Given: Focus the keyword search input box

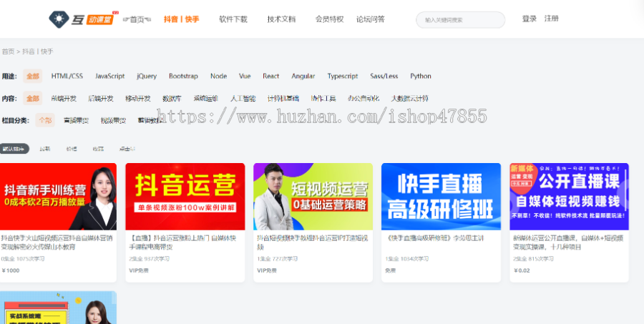Looking at the screenshot, I should tap(460, 20).
